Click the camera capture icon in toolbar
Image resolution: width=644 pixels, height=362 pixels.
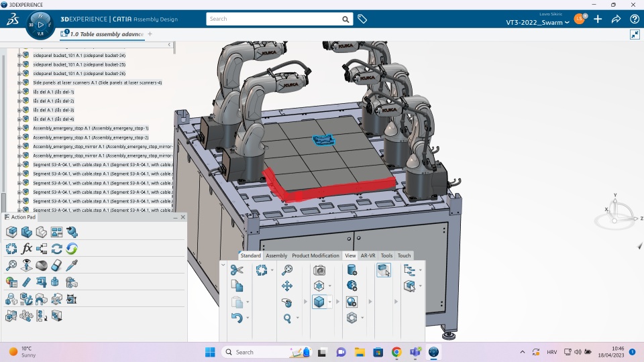click(319, 270)
